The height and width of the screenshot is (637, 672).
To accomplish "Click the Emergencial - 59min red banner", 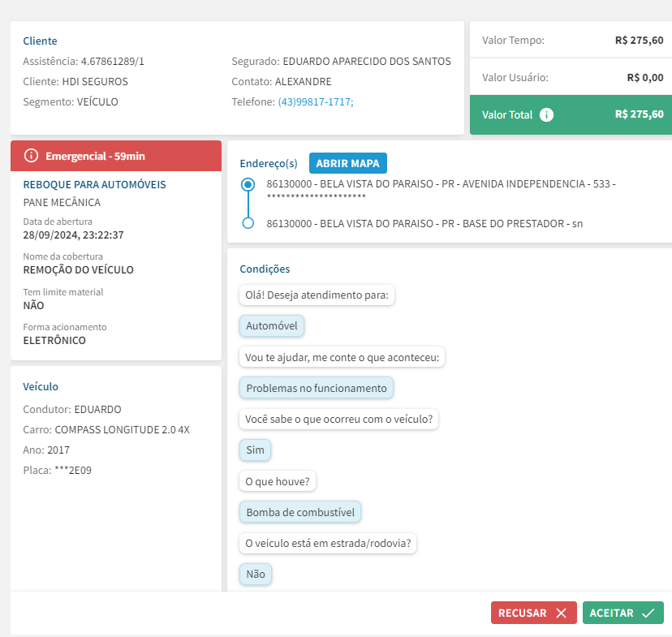I will 115,156.
